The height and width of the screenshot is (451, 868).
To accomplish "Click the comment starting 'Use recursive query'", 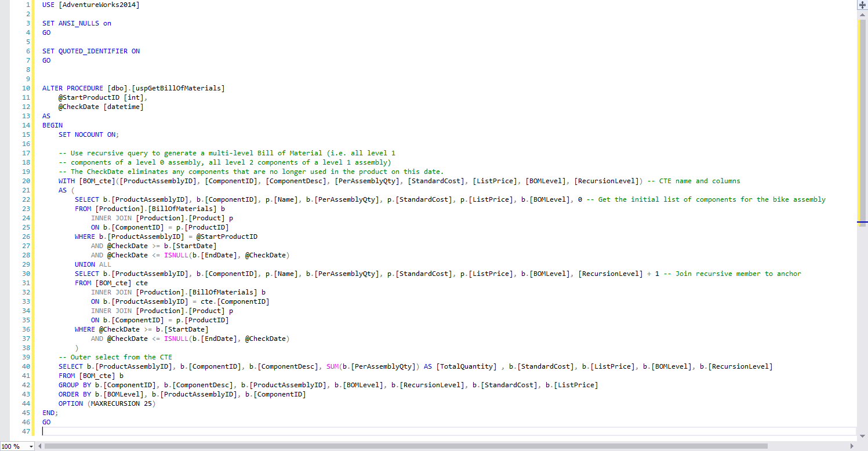I will coord(227,153).
